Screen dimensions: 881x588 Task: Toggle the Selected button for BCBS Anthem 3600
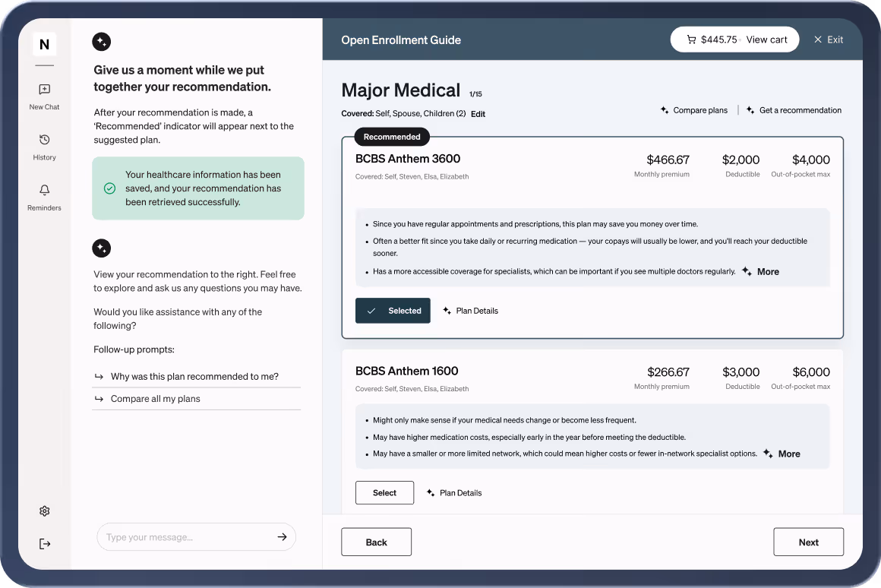point(393,310)
